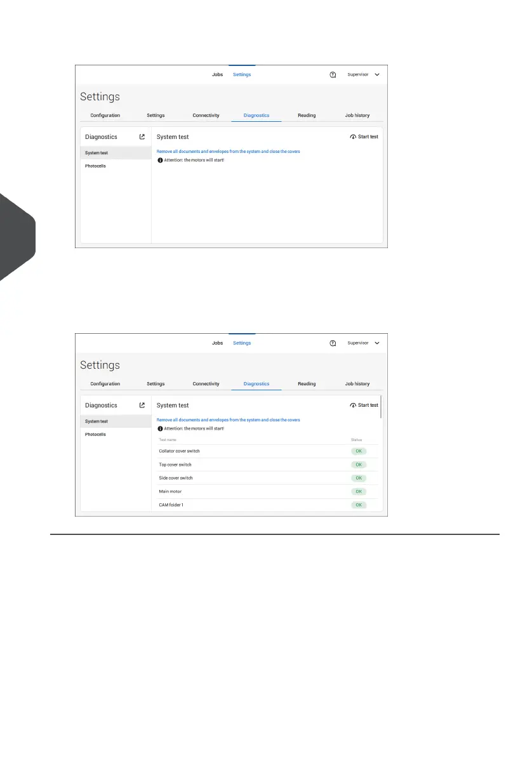Select System test in upper Diagnostics sidebar
Viewport: 532px width, 759px height.
click(116, 153)
